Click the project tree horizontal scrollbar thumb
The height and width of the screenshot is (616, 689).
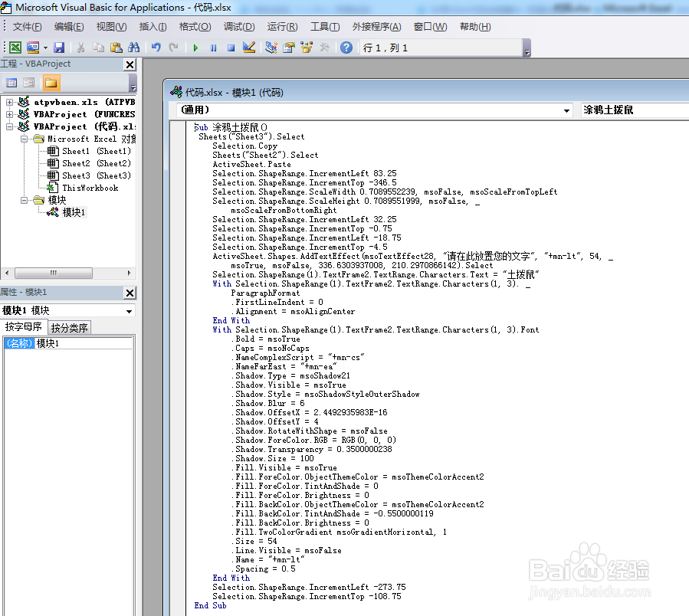tap(54, 273)
